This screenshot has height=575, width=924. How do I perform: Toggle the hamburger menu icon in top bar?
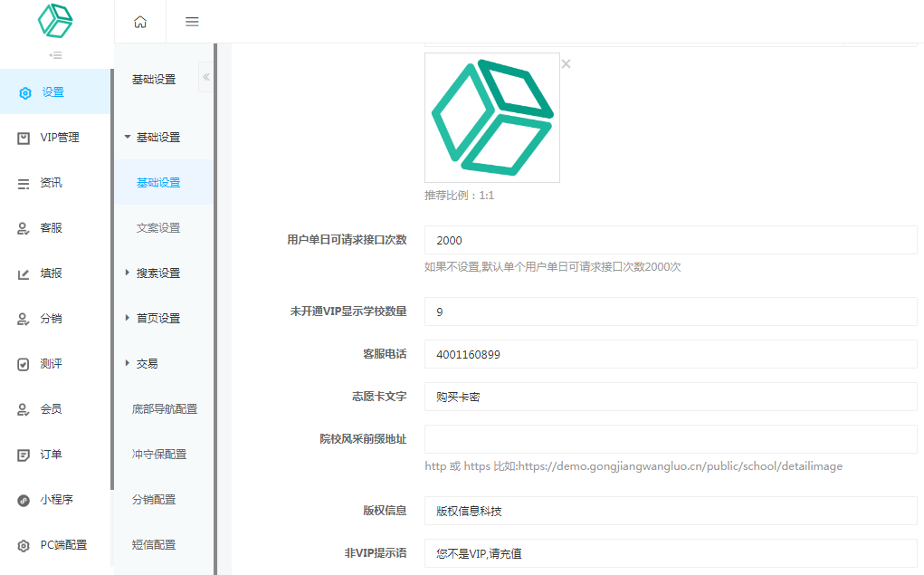(x=192, y=22)
